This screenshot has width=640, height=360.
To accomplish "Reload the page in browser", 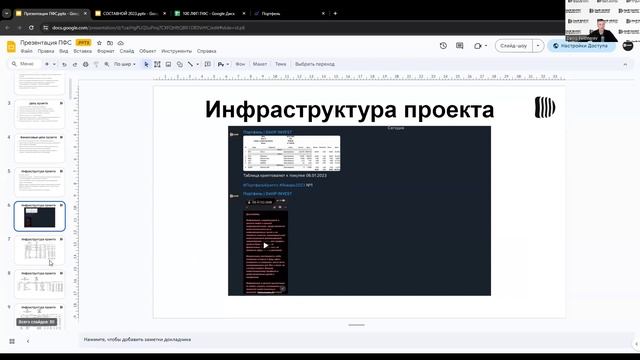I will point(31,28).
